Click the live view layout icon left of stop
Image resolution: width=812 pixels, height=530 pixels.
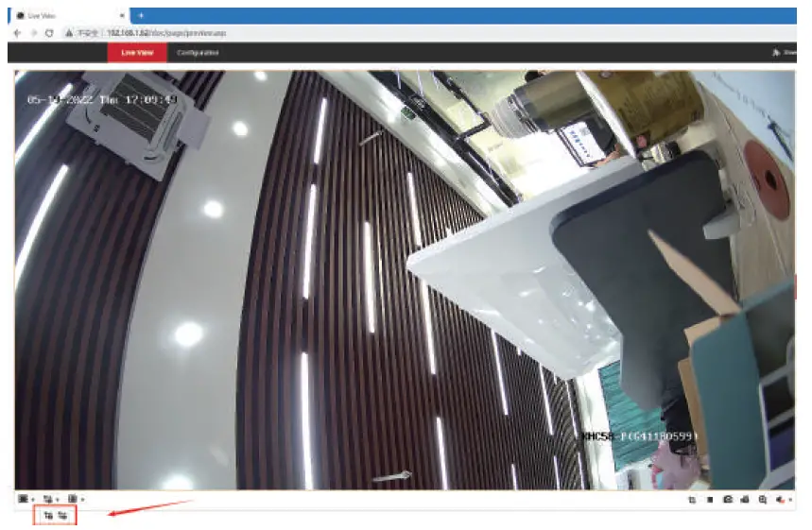pyautogui.click(x=692, y=500)
